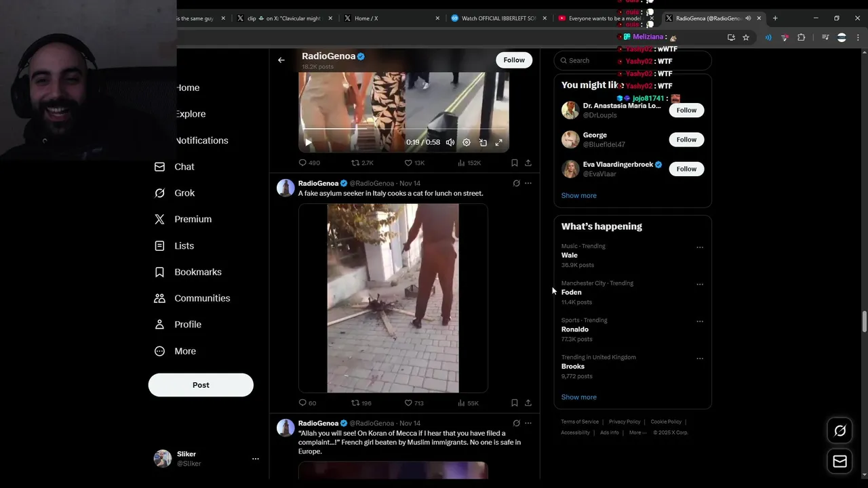Follow RadioGenoa from the header
The height and width of the screenshot is (488, 868).
pos(514,60)
